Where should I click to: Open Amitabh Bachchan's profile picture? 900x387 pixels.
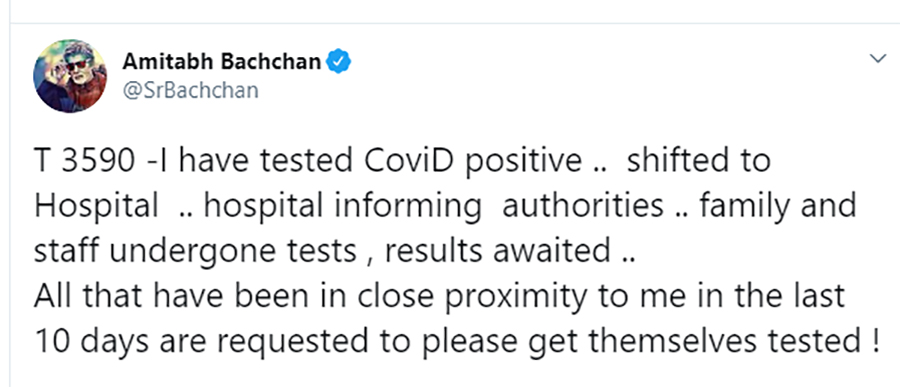70,76
